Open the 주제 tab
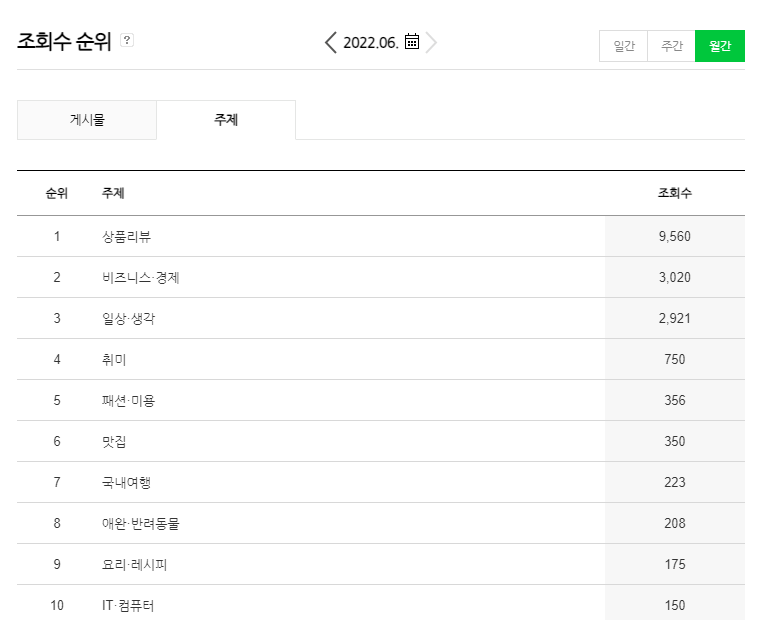784x620 pixels. [226, 120]
